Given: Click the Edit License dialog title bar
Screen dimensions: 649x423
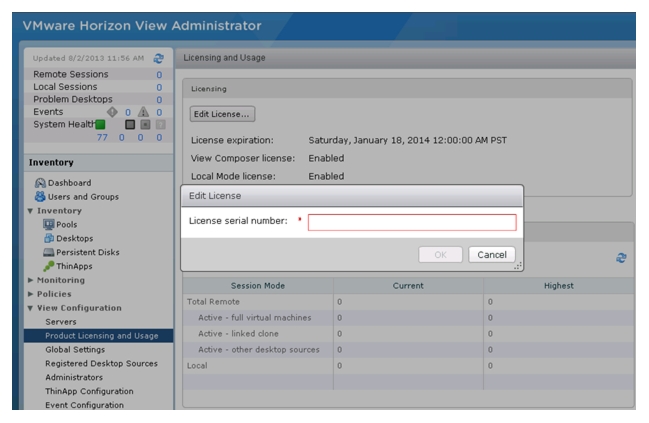Looking at the screenshot, I should click(352, 196).
